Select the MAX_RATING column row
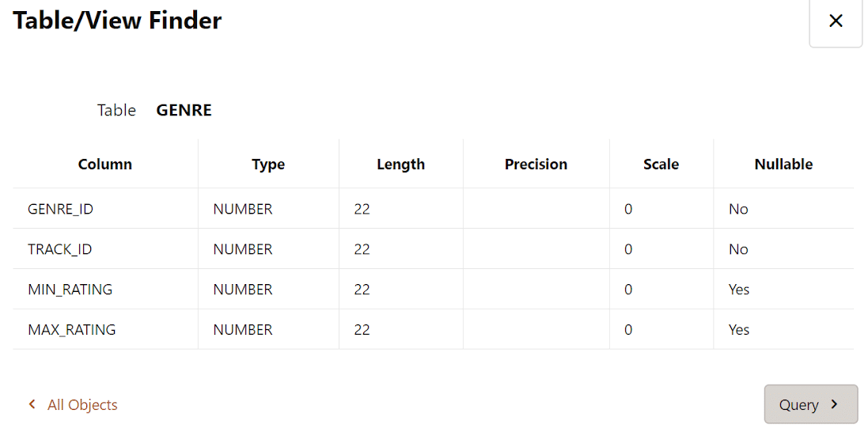The image size is (868, 436). [x=72, y=330]
